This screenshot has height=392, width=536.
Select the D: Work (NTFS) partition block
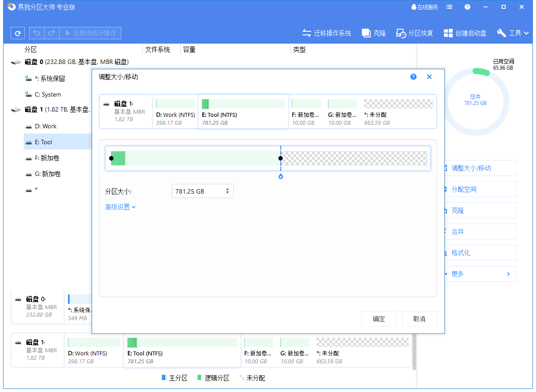point(175,111)
